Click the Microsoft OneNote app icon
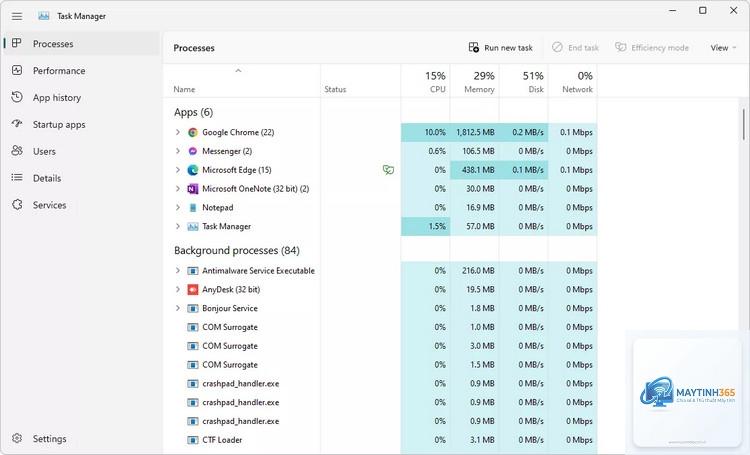This screenshot has width=750, height=455. coord(193,189)
